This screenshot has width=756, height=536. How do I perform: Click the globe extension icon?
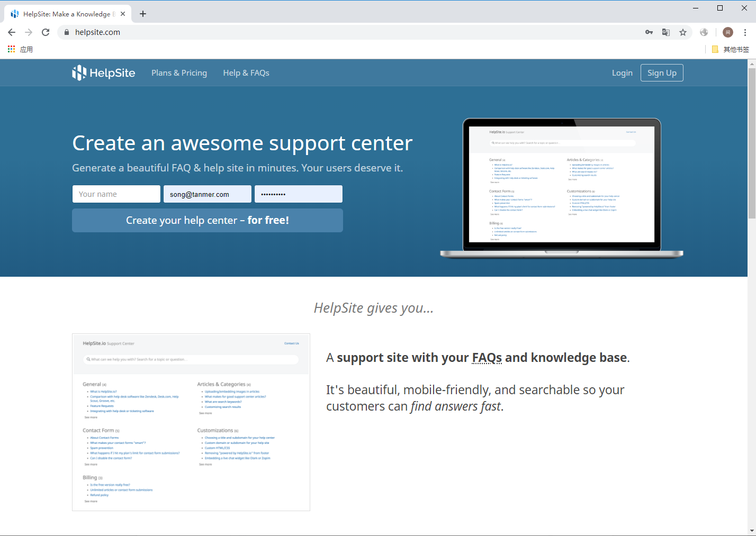(704, 32)
